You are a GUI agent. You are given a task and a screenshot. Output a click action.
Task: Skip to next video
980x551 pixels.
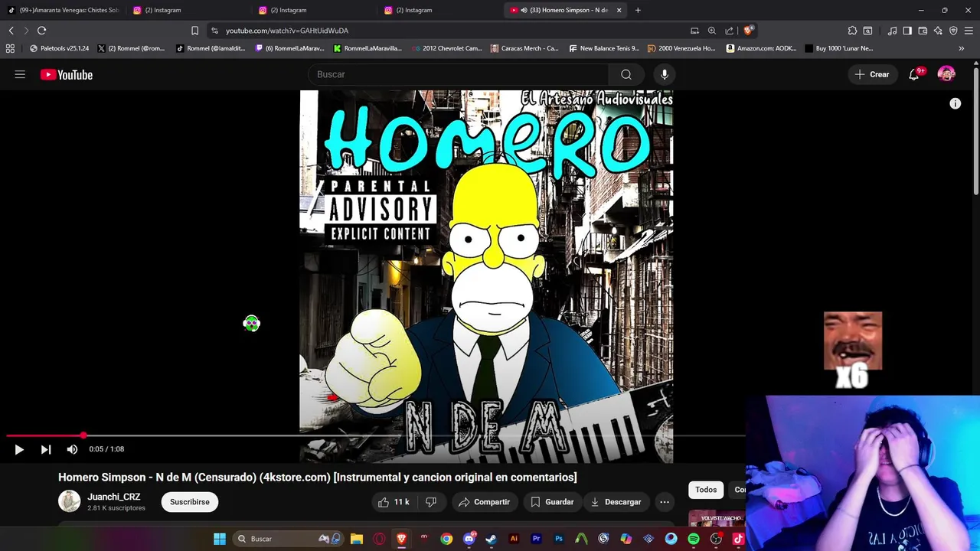[46, 449]
